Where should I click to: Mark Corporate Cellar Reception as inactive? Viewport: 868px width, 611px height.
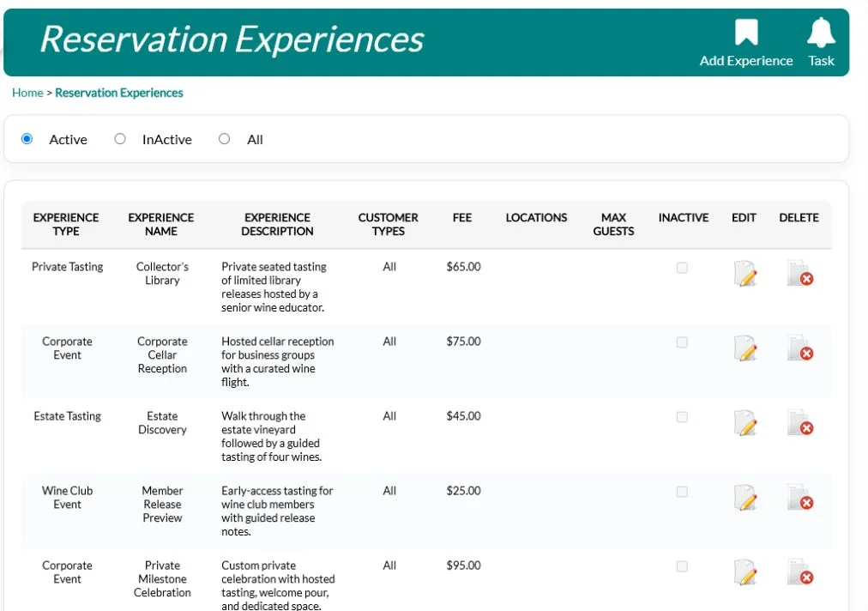pyautogui.click(x=682, y=342)
